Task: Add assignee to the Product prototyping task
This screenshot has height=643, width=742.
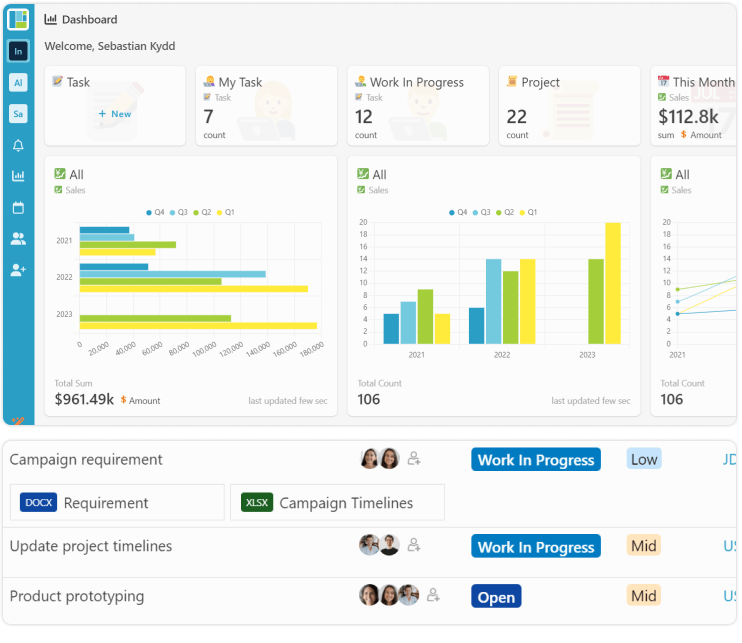Action: point(433,596)
